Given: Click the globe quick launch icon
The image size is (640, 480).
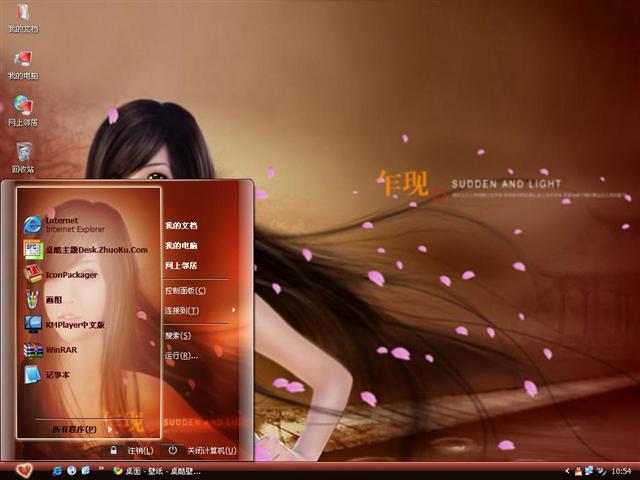Looking at the screenshot, I should (x=71, y=471).
